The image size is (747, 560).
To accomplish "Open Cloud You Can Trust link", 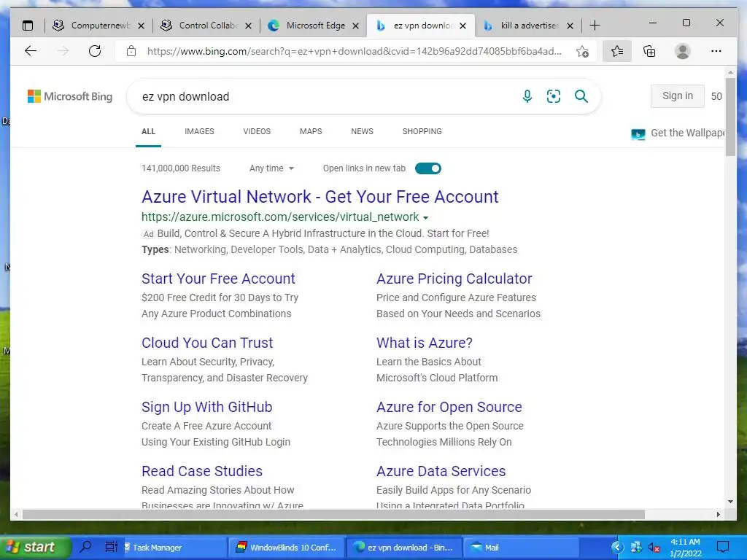I will 207,343.
